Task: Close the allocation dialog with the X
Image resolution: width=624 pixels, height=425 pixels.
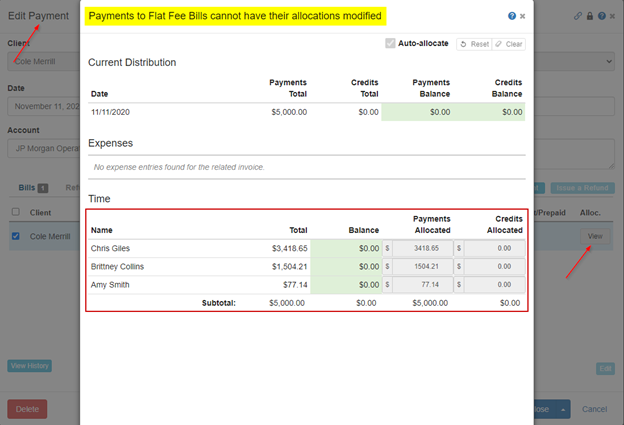Action: coord(523,16)
